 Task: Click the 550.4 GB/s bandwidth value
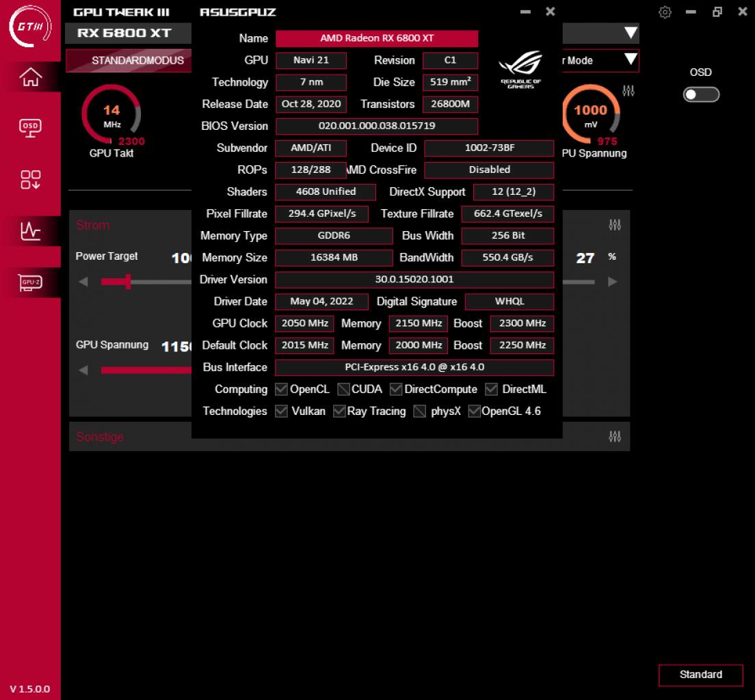coord(508,258)
